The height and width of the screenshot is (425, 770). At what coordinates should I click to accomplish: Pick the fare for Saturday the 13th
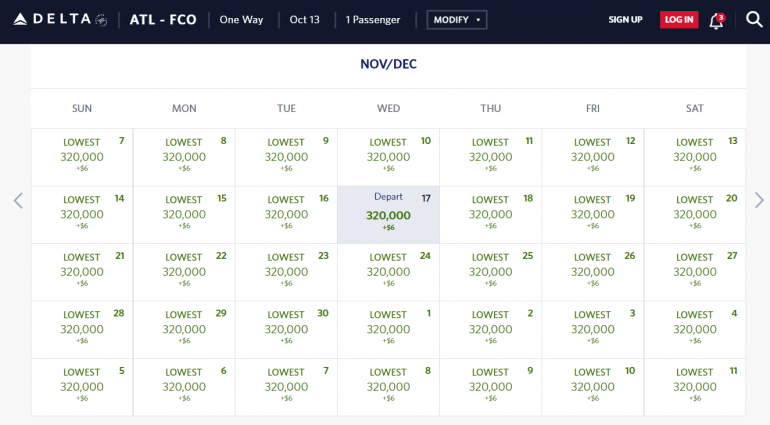(694, 157)
